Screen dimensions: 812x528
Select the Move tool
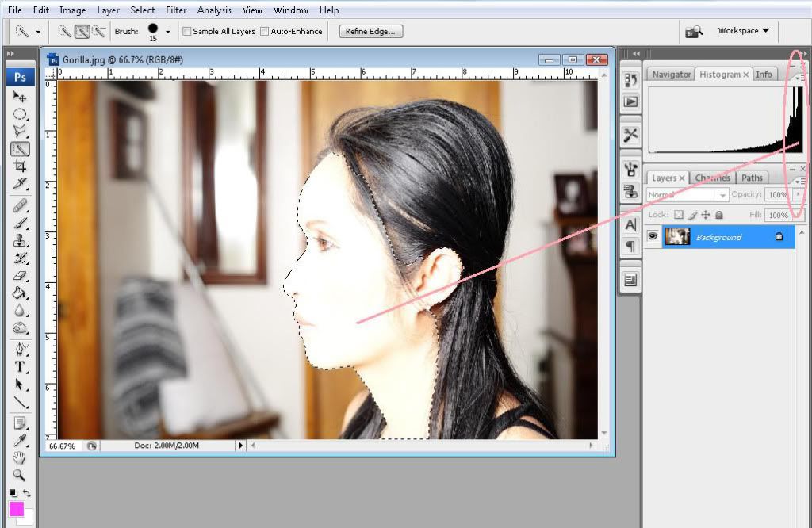(20, 97)
